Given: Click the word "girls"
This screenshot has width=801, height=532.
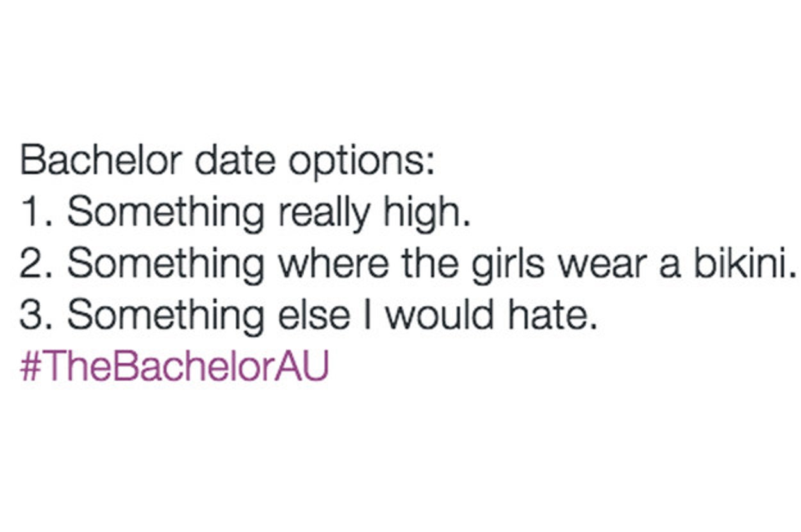Looking at the screenshot, I should (x=504, y=265).
